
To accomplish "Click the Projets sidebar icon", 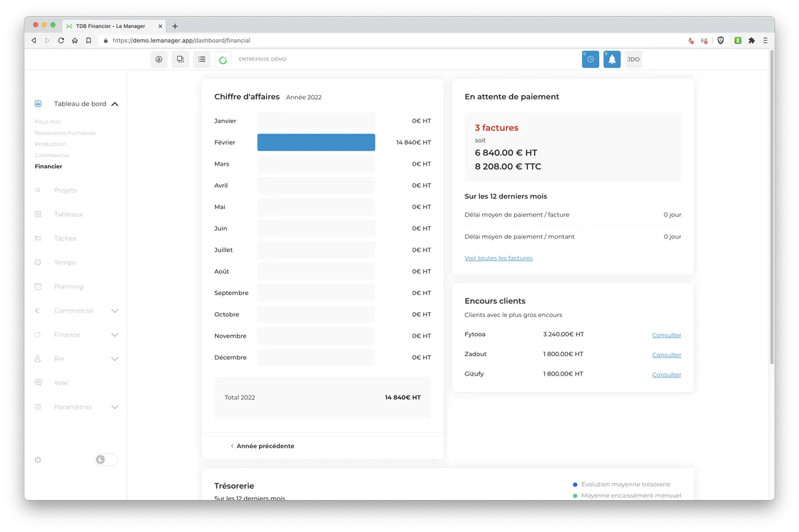I will (x=38, y=190).
